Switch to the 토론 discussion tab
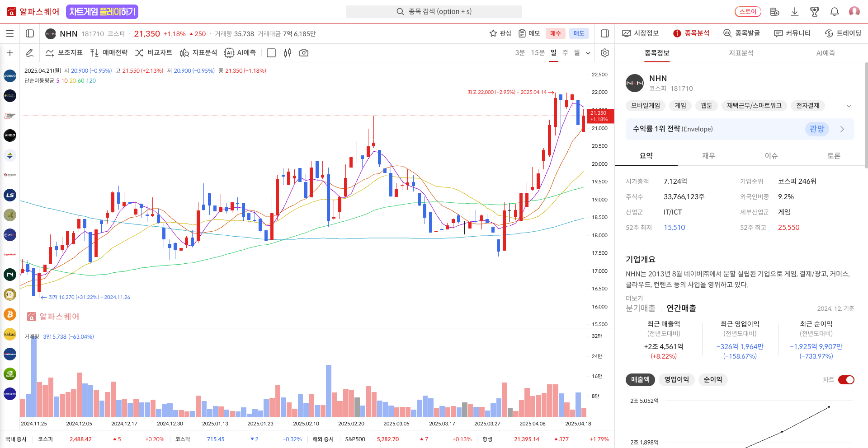Screen dimensions: 868x448 coord(834,156)
